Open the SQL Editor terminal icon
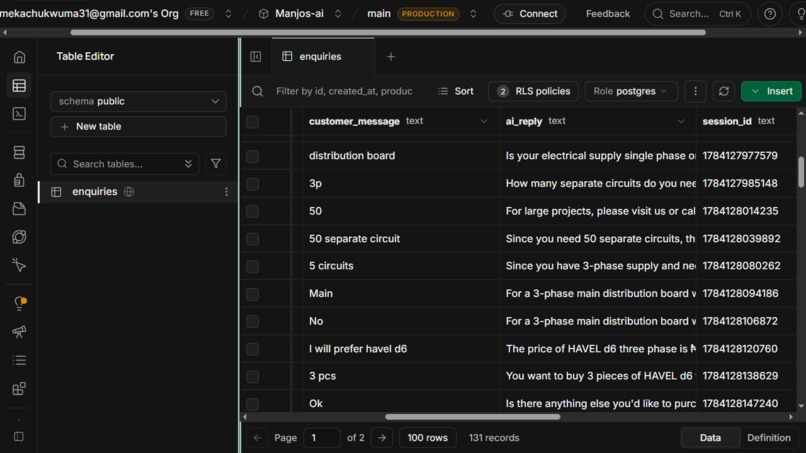The height and width of the screenshot is (453, 806). (20, 114)
